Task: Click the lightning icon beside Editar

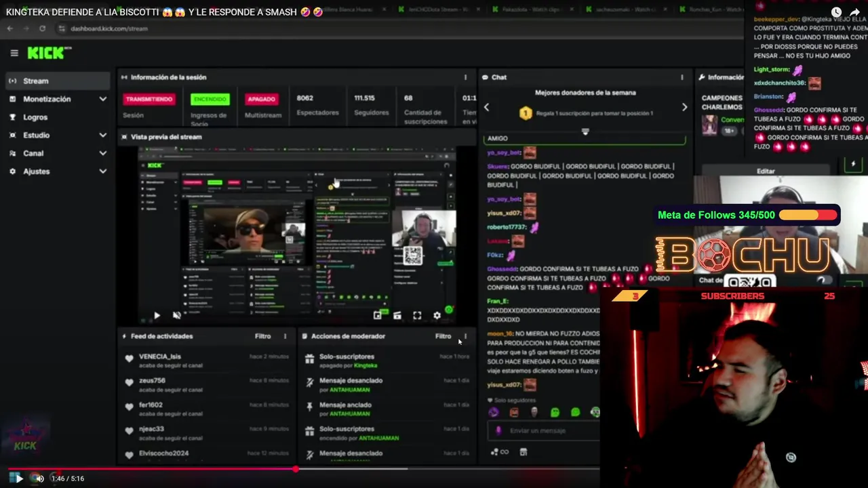Action: 853,164
